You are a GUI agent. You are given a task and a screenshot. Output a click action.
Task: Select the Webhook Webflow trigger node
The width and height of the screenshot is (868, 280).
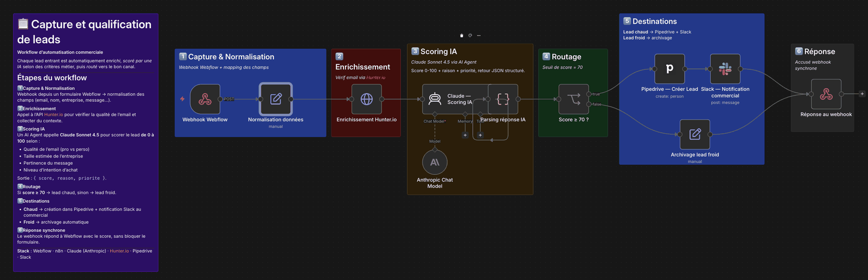tap(205, 99)
